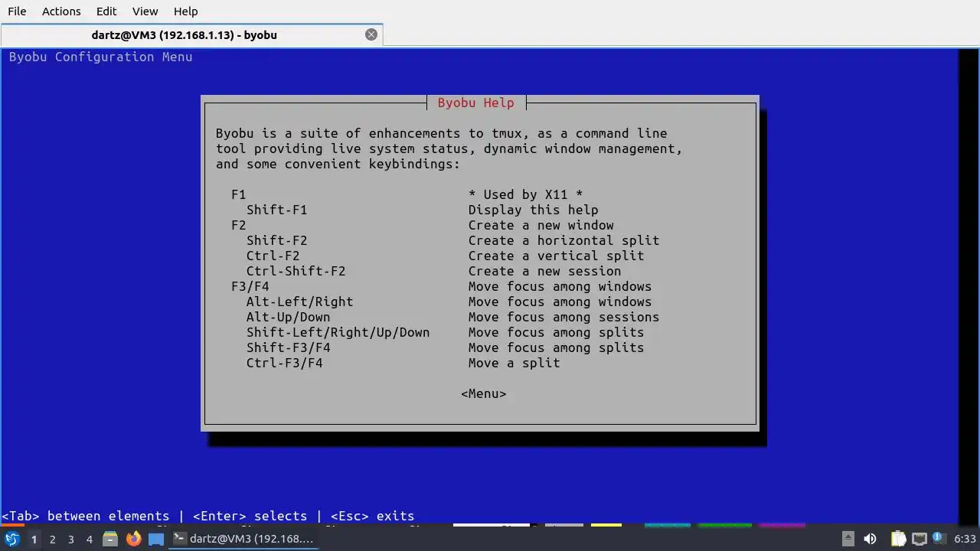Open the Actions menu
The width and height of the screenshot is (980, 551).
(61, 11)
